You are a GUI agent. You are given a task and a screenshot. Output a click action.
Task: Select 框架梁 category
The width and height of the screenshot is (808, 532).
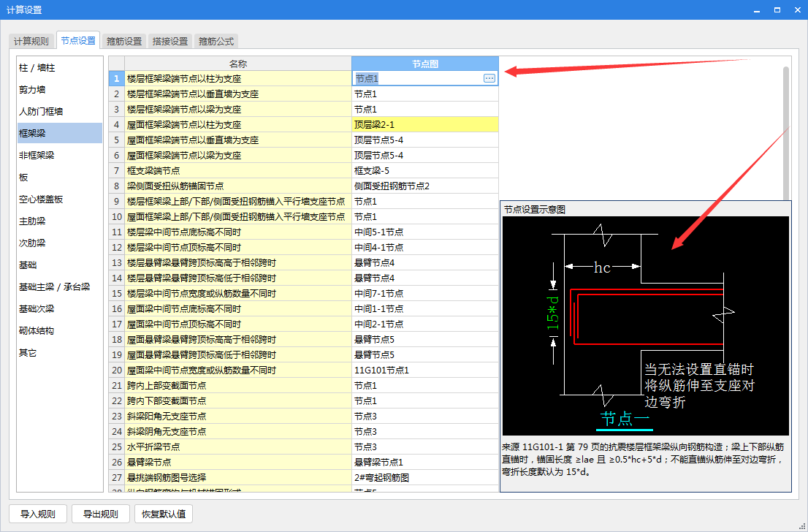pos(60,133)
